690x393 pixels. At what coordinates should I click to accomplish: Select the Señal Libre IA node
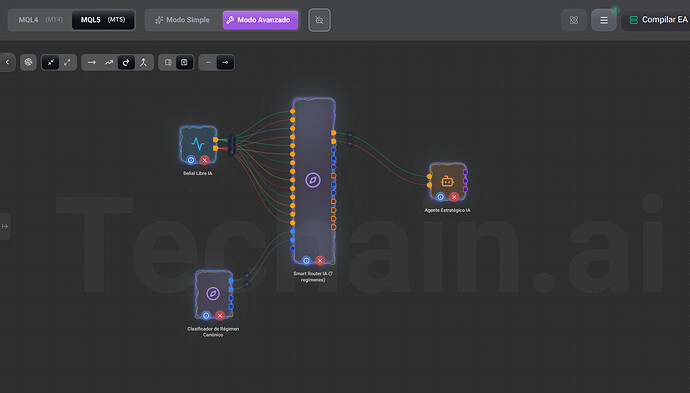pyautogui.click(x=198, y=145)
